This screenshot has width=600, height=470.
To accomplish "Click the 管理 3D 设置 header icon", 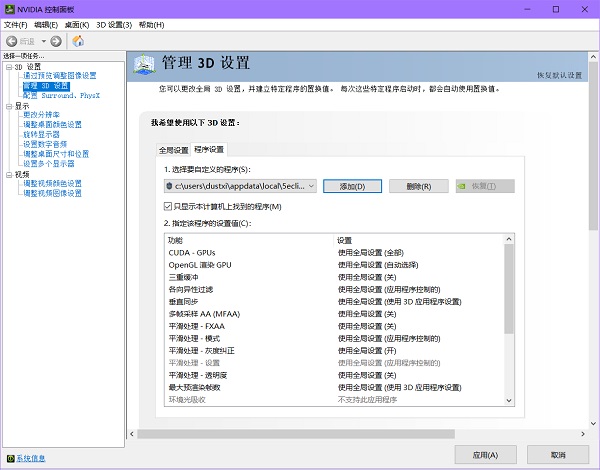I will point(146,63).
